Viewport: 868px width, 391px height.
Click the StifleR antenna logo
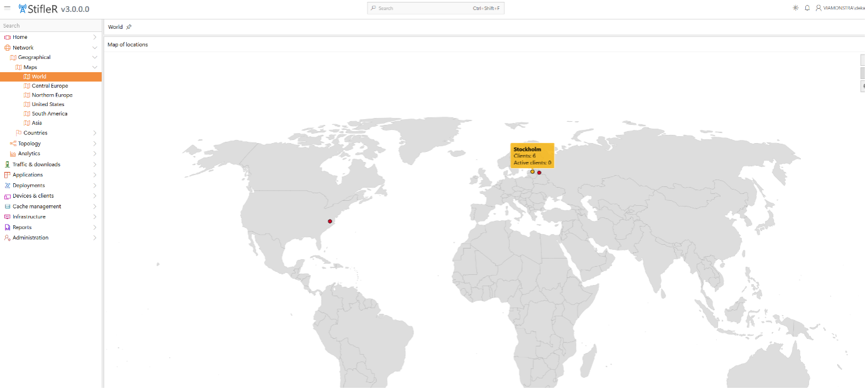23,8
